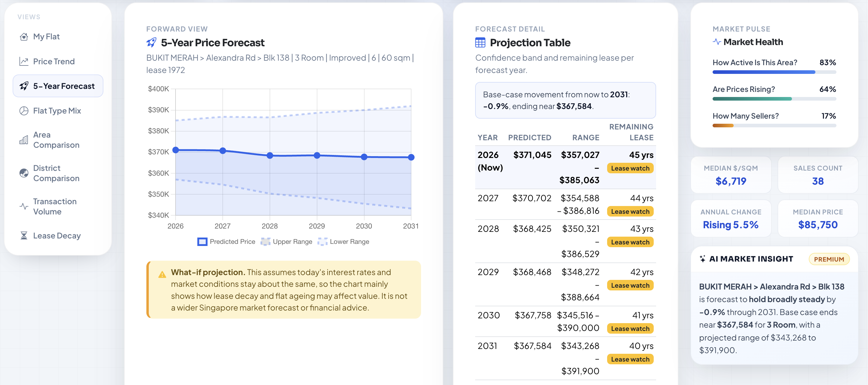Open the Price Trend view
Viewport: 868px width, 385px height.
point(58,62)
